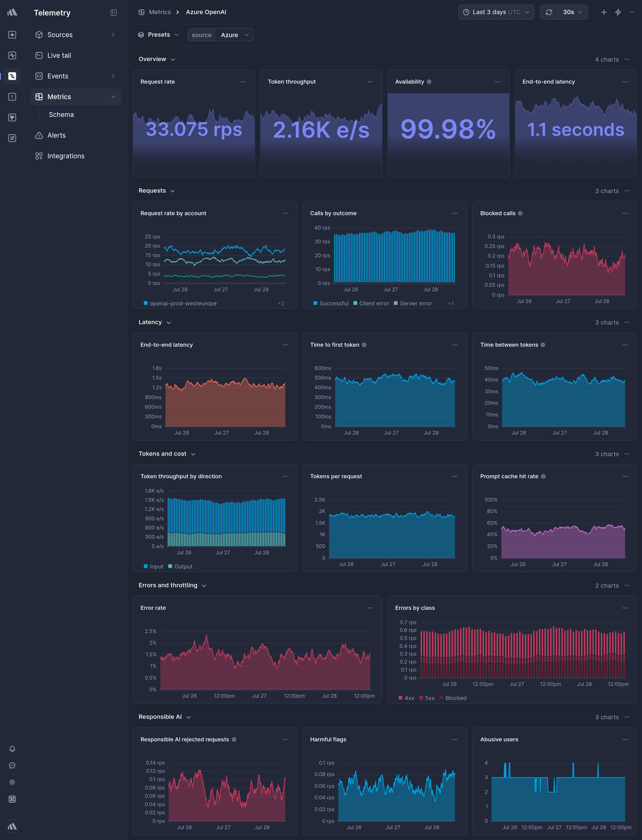642x840 pixels.
Task: Expand the Sources chevron arrow
Action: click(113, 35)
